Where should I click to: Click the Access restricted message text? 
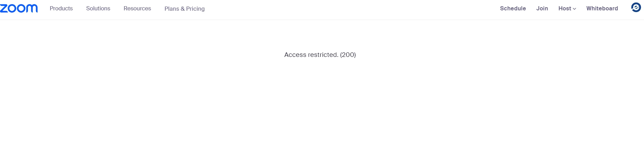(x=320, y=54)
